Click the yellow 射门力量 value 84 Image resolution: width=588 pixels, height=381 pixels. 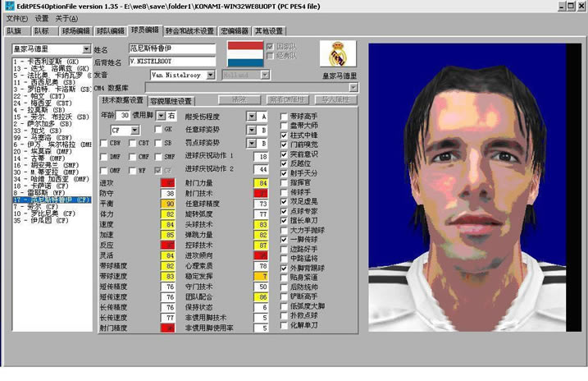262,182
